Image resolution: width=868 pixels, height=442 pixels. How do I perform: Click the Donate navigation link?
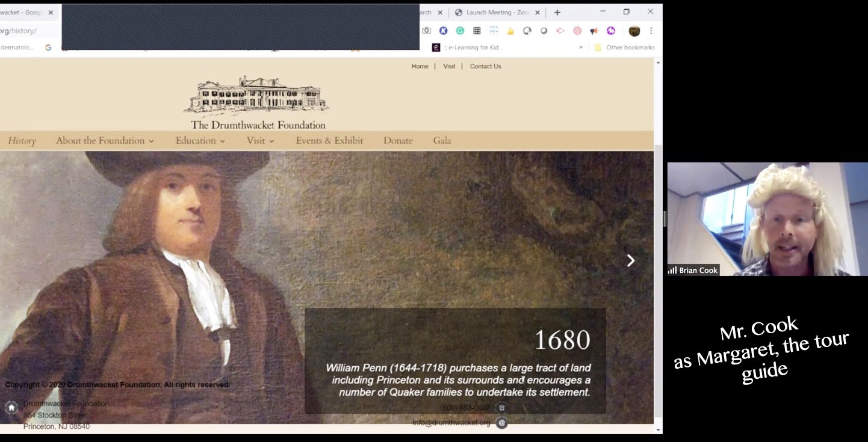pos(398,141)
